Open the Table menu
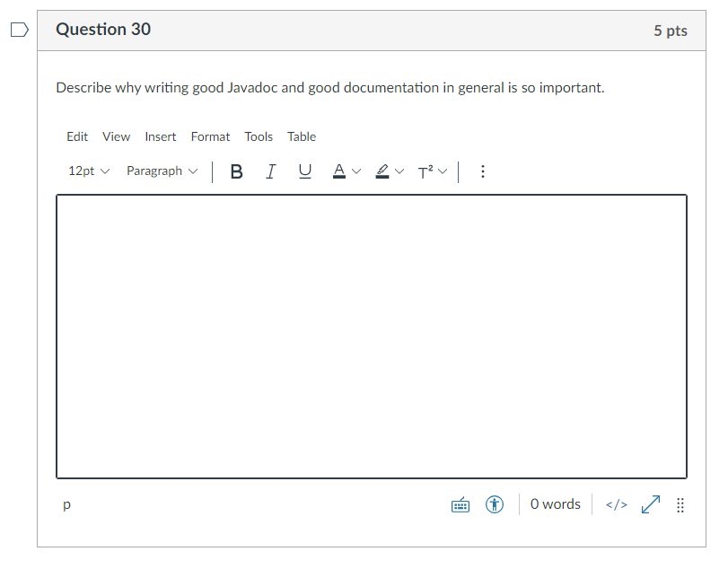This screenshot has height=569, width=728. point(302,136)
